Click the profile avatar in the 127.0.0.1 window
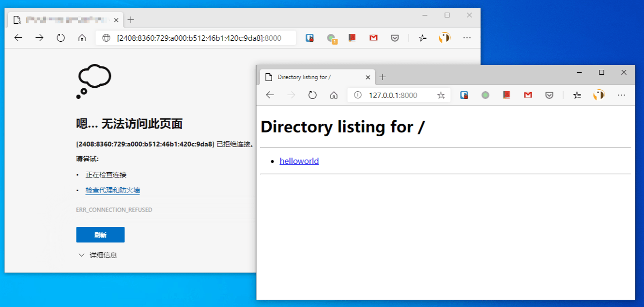This screenshot has height=307, width=644. tap(599, 95)
